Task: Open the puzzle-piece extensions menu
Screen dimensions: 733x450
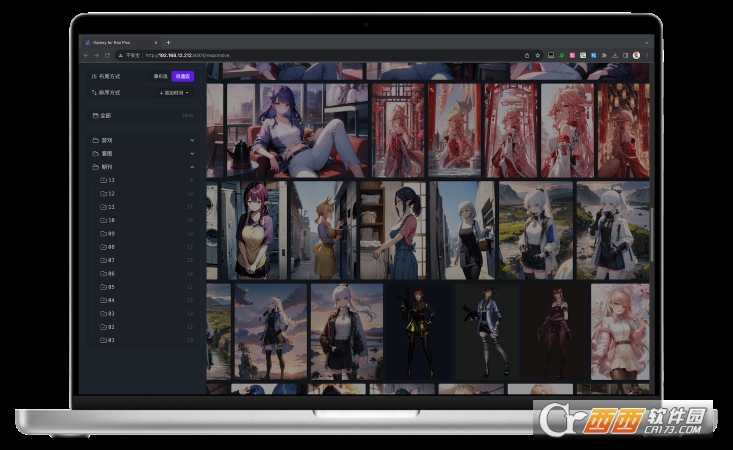Action: pyautogui.click(x=604, y=55)
